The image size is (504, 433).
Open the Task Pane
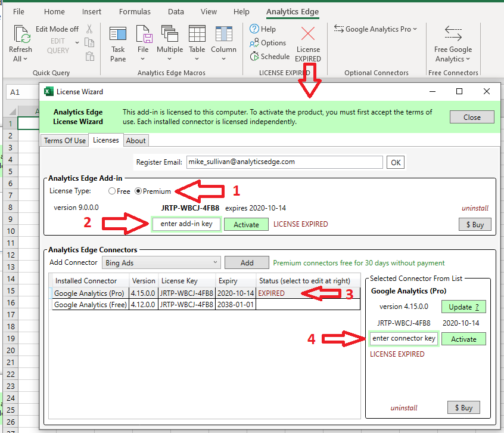[117, 42]
